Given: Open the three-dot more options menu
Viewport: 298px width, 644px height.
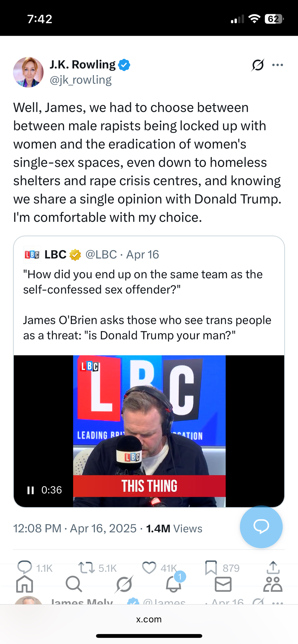Looking at the screenshot, I should pyautogui.click(x=277, y=65).
